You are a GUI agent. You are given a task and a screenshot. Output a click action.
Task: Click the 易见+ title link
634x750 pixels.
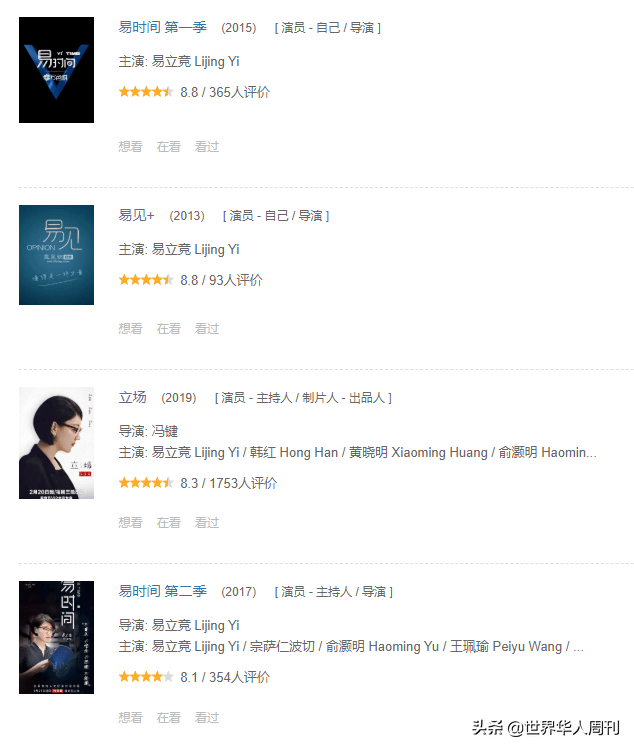click(x=137, y=215)
